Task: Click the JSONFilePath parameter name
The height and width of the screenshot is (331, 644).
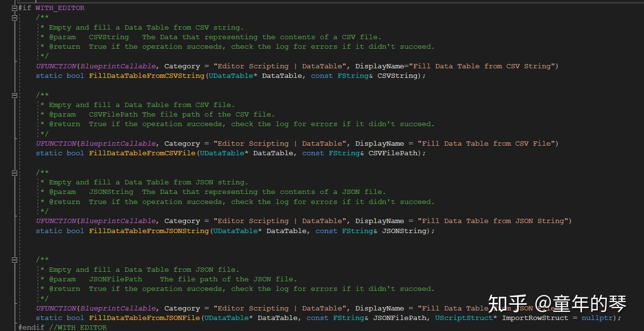Action: click(399, 318)
